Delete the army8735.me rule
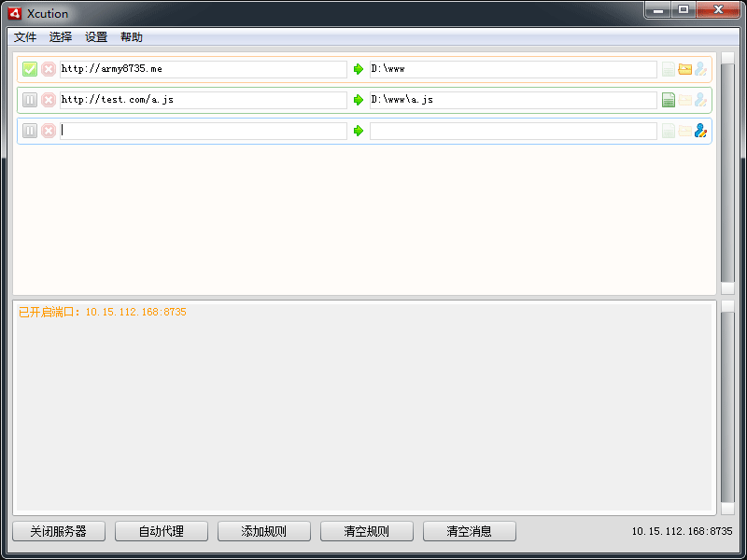Viewport: 747px width, 560px height. click(49, 69)
